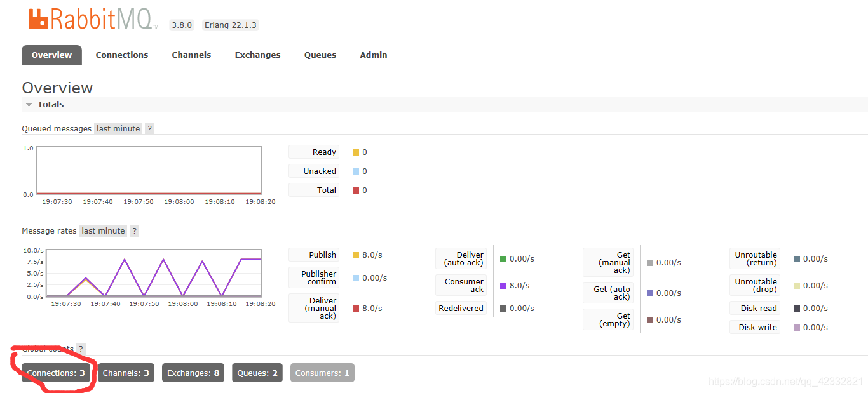Click the Message rates chart

(x=154, y=273)
